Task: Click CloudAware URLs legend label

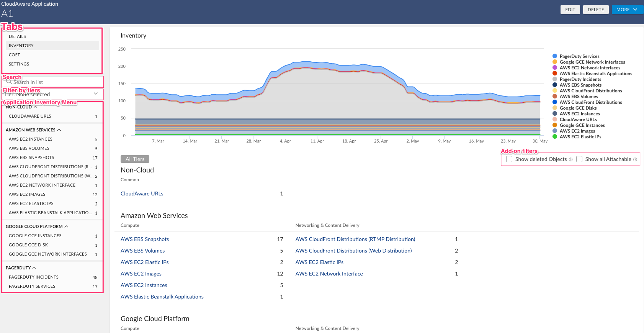Action: 578,119
